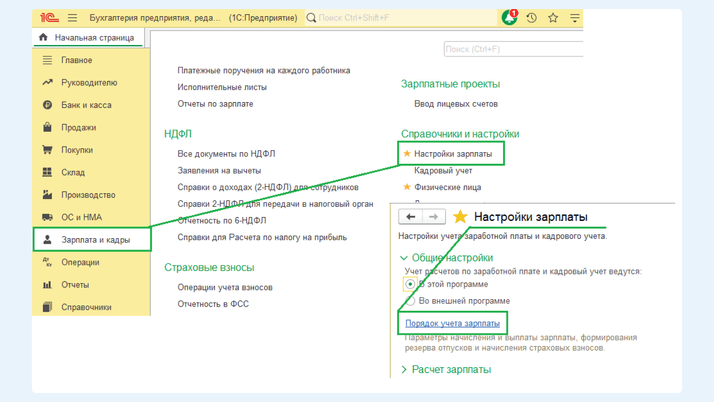714x402 pixels.
Task: Open Исполнительные листы
Action: (x=222, y=87)
